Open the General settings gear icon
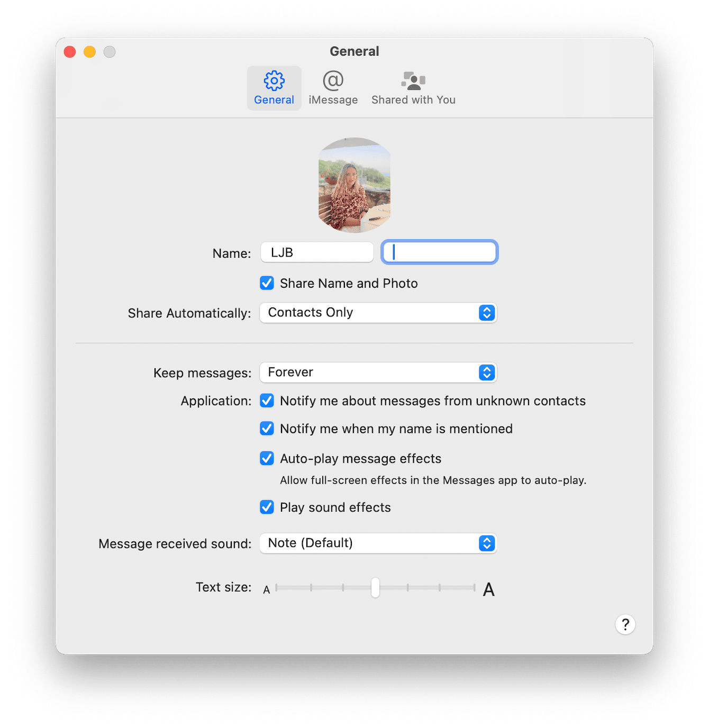Image resolution: width=709 pixels, height=728 pixels. tap(274, 80)
